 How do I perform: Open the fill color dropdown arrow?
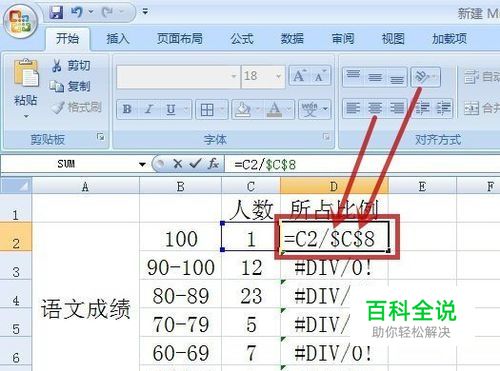pyautogui.click(x=258, y=109)
